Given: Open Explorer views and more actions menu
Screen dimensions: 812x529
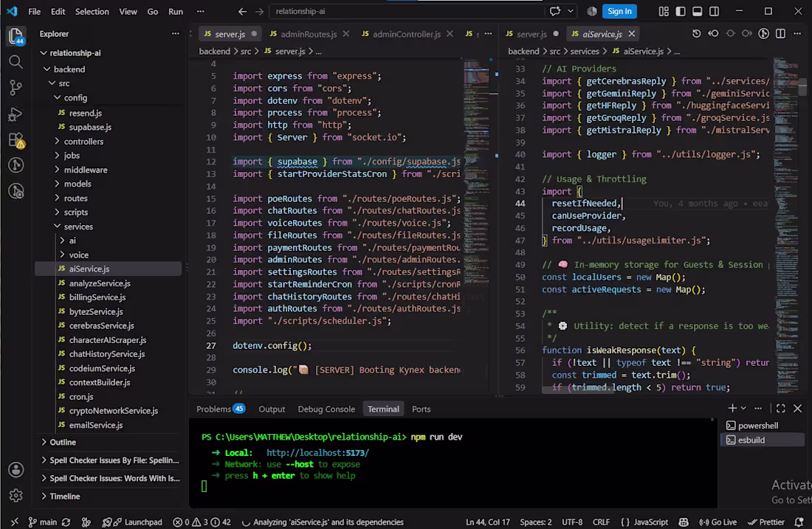Looking at the screenshot, I should tap(176, 34).
